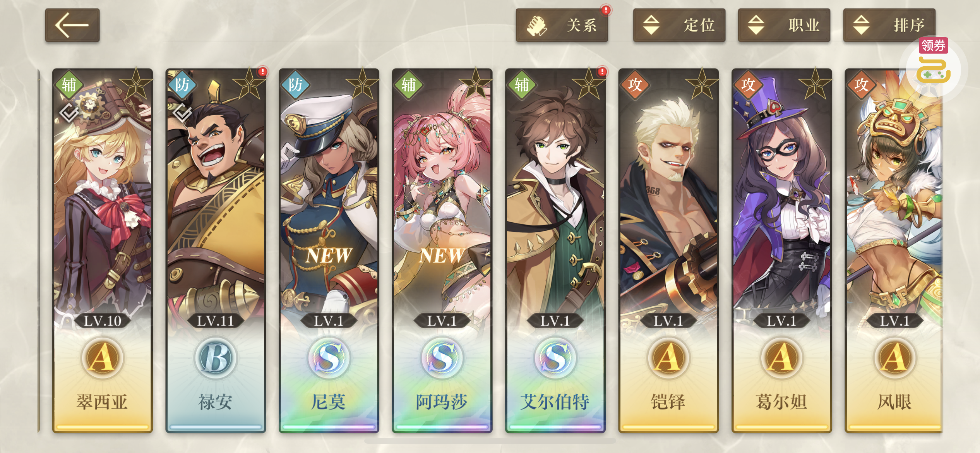Tap the 攻 role badge on 铠铎
Image resolution: width=980 pixels, height=453 pixels.
coord(635,85)
